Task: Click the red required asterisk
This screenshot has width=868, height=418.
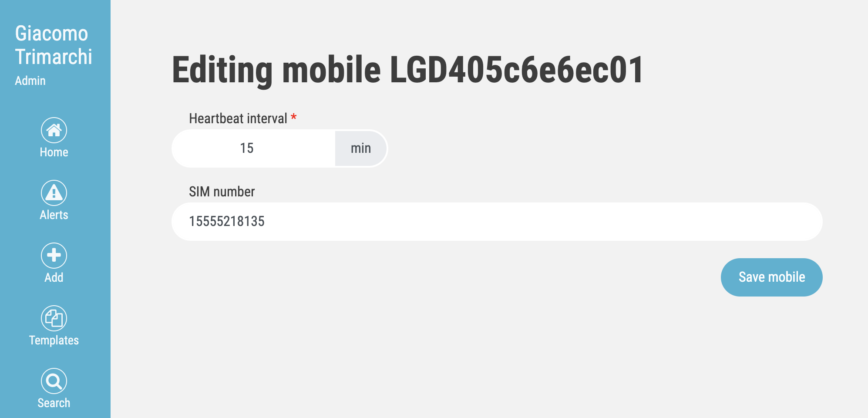Action: (294, 117)
